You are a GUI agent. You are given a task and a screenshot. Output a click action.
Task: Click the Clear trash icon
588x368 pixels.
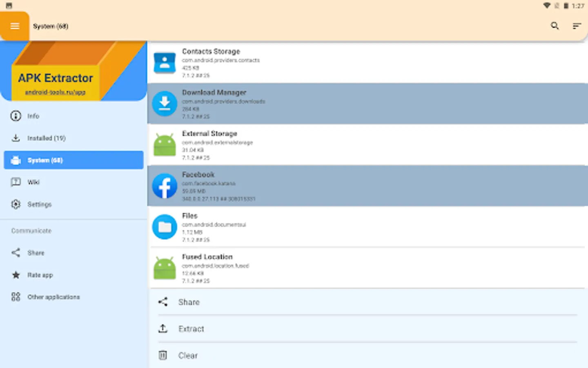pos(163,355)
